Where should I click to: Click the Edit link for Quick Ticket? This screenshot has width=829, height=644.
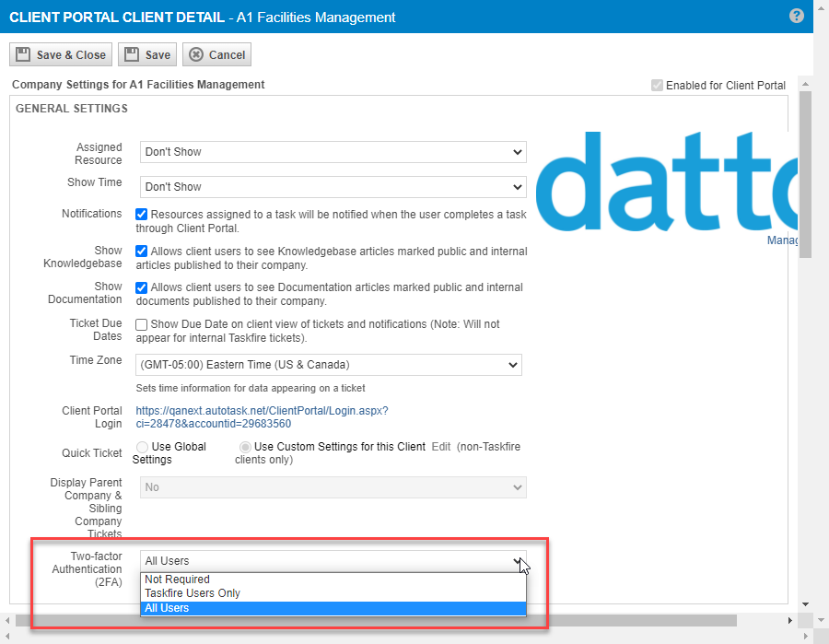pyautogui.click(x=441, y=447)
